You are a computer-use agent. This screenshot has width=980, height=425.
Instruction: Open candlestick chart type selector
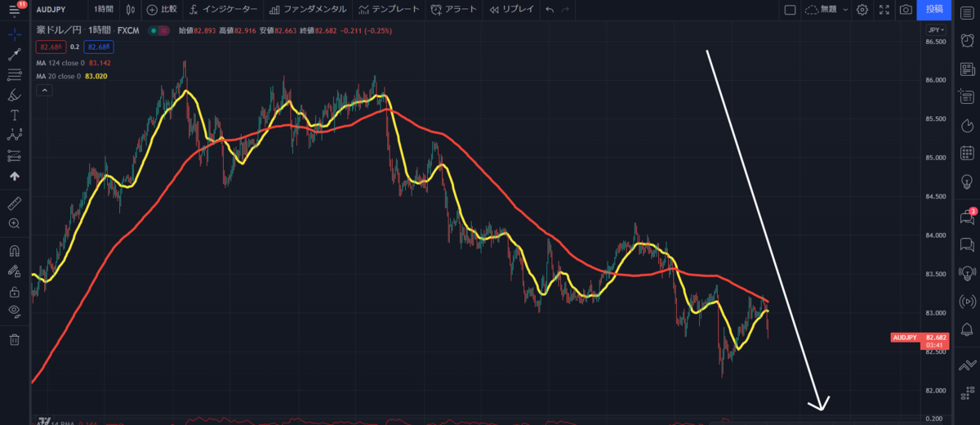pos(131,10)
